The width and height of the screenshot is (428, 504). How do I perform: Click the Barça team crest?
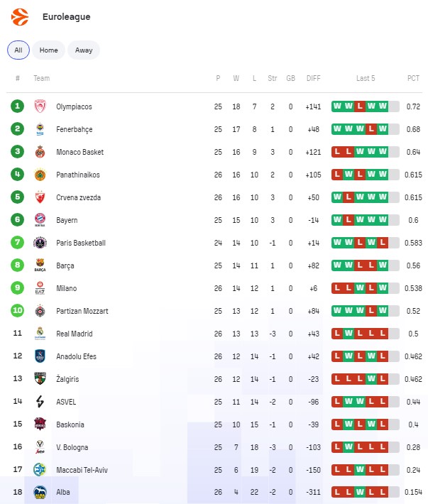pos(40,265)
